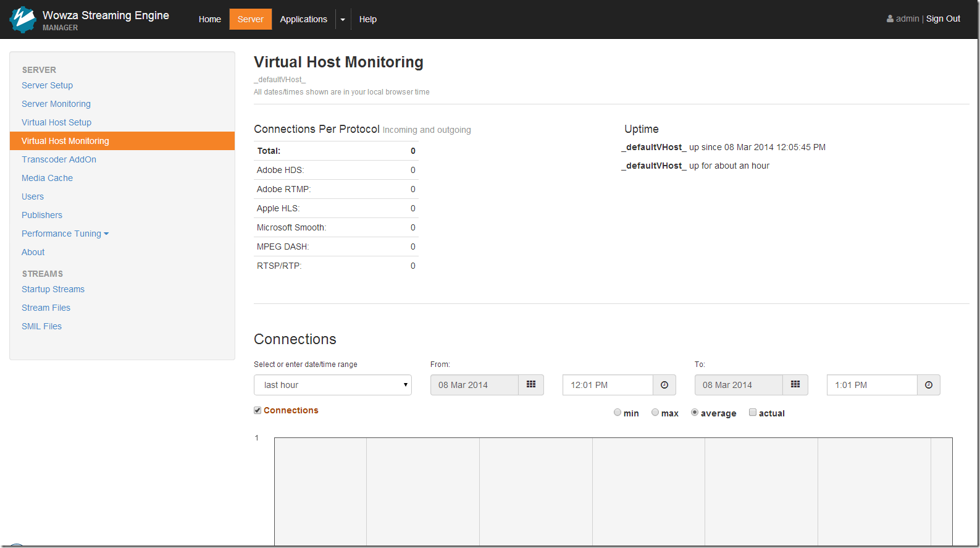Click the Microsoft Smooth row label
980x548 pixels.
pos(291,227)
